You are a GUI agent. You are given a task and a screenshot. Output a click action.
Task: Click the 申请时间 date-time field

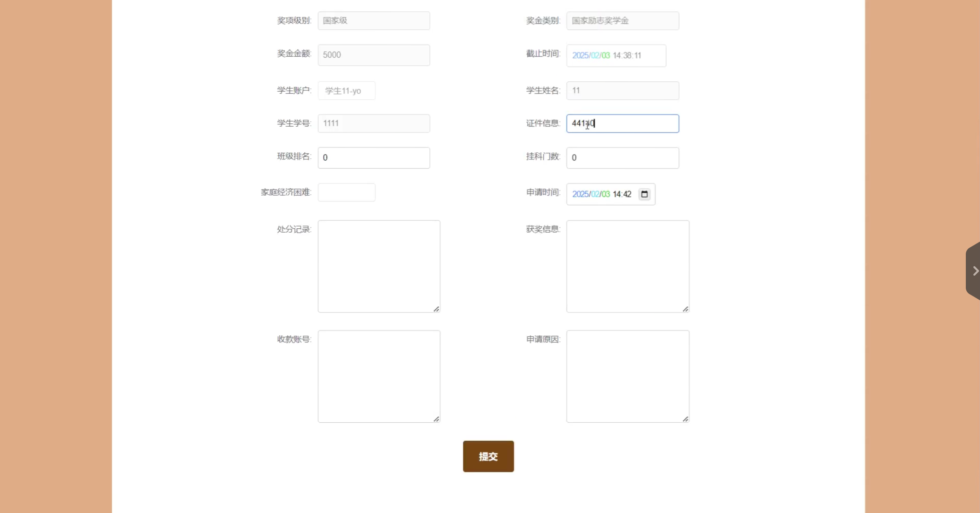pos(602,194)
